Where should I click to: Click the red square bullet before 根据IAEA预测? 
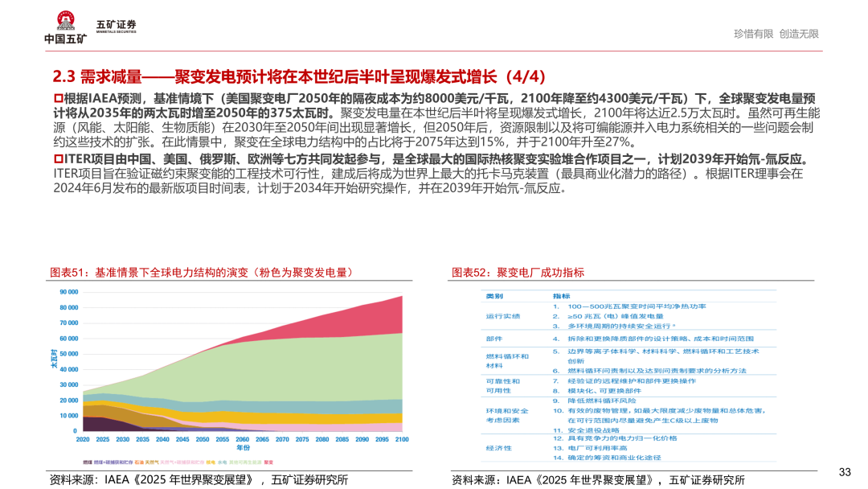(57, 98)
